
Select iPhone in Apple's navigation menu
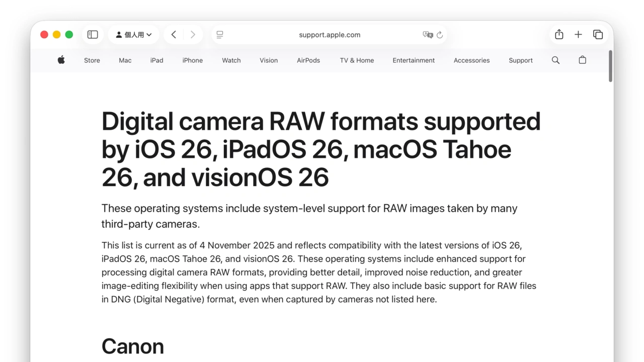(x=192, y=60)
